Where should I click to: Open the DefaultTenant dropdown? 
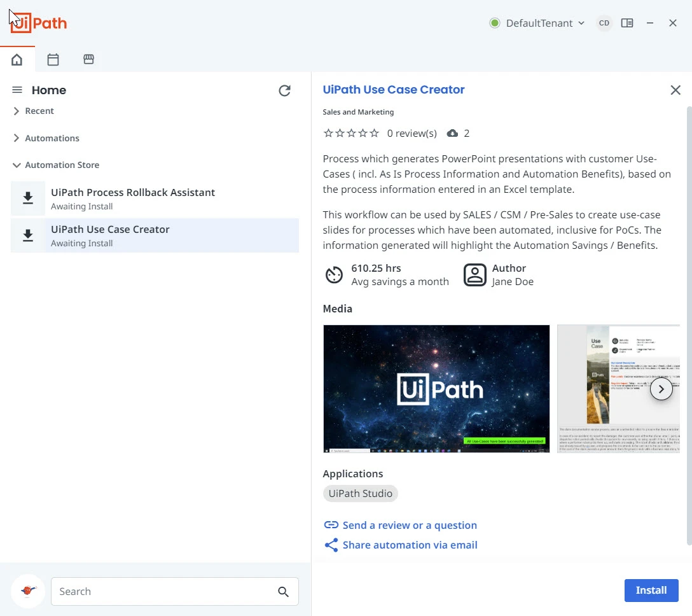pos(545,23)
